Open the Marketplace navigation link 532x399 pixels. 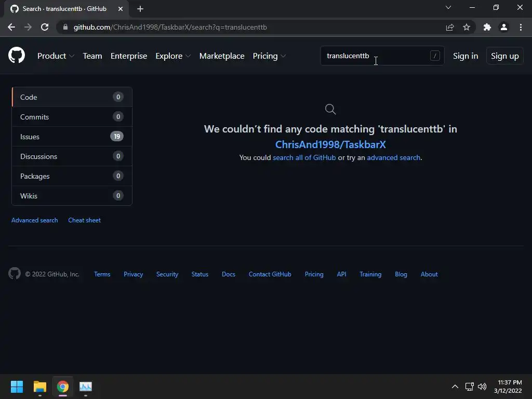[222, 56]
